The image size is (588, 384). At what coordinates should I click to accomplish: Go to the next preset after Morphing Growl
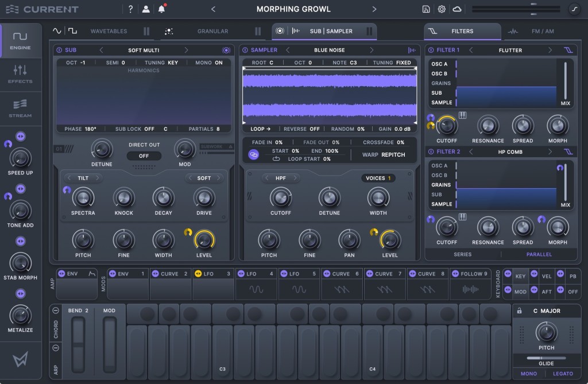point(374,9)
